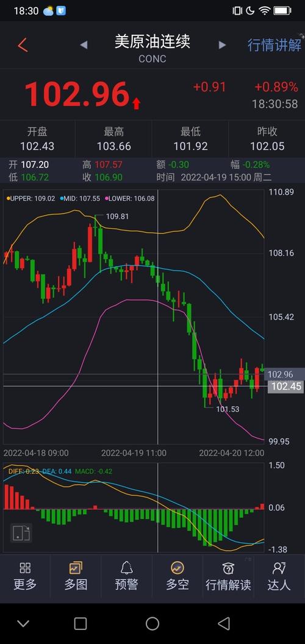
Task: Toggle the screen rotate icon in MACD panel
Action: point(21,532)
